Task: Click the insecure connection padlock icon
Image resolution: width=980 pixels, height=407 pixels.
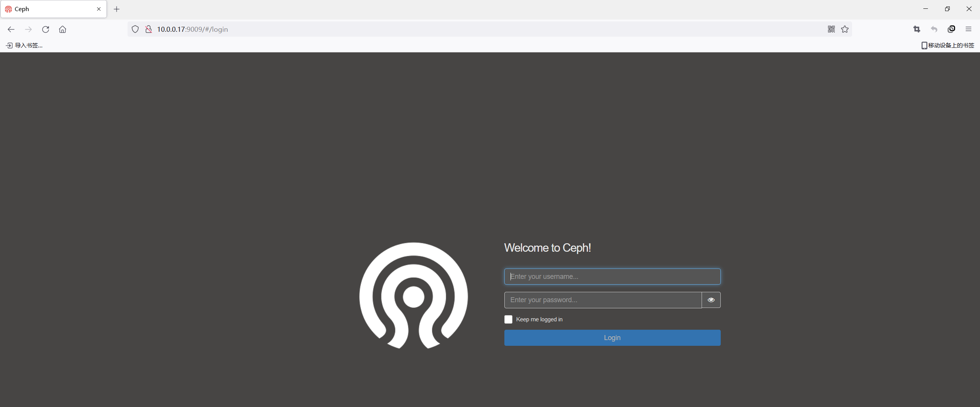Action: (149, 29)
